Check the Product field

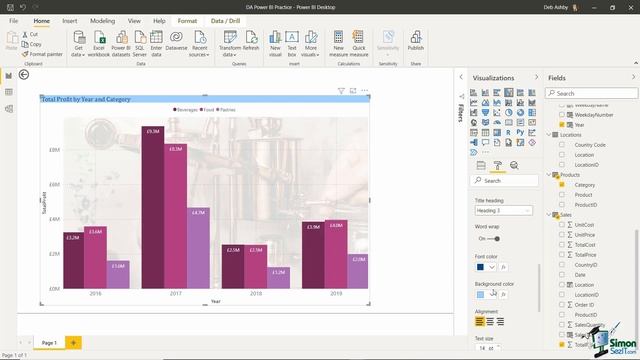(562, 195)
